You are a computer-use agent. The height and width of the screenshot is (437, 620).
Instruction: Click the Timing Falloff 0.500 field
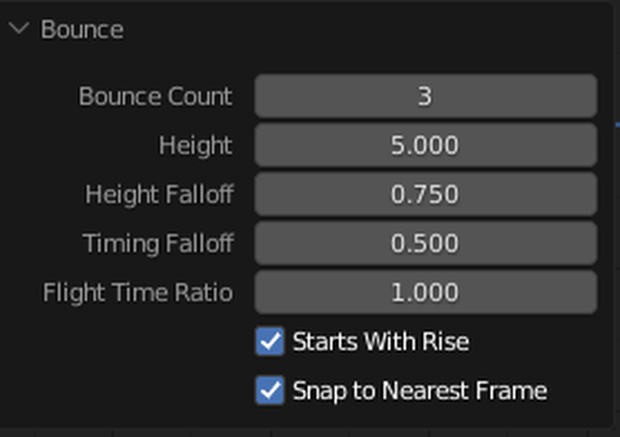(426, 243)
